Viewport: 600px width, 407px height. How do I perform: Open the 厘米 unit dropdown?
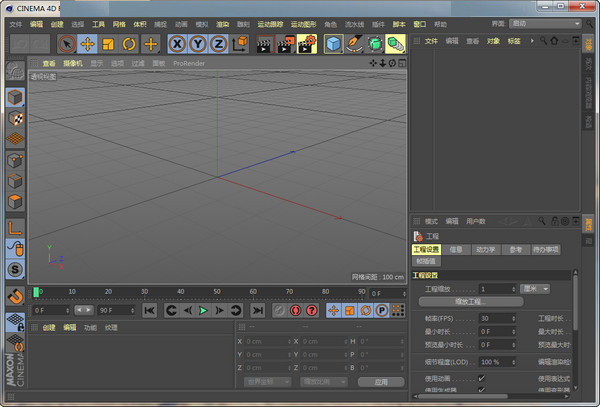click(x=535, y=288)
